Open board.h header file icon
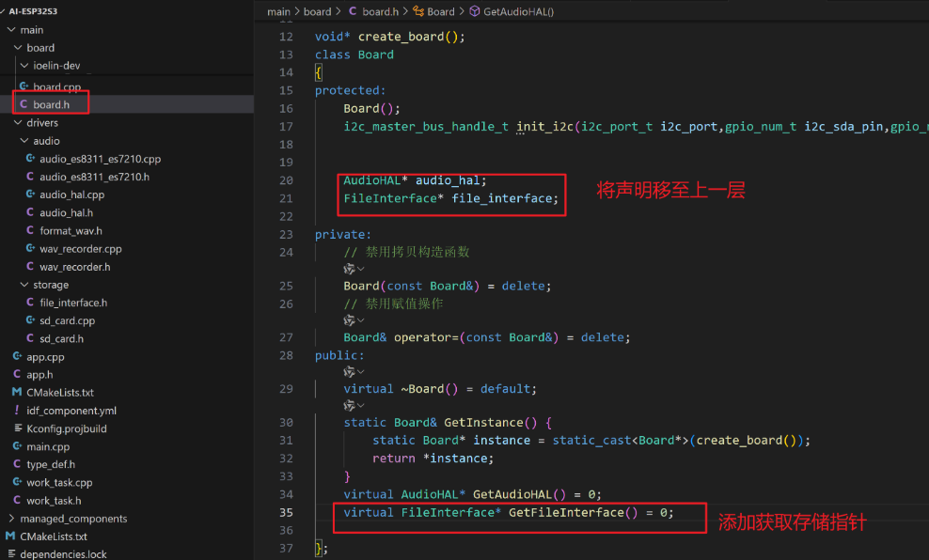929x560 pixels. click(24, 104)
